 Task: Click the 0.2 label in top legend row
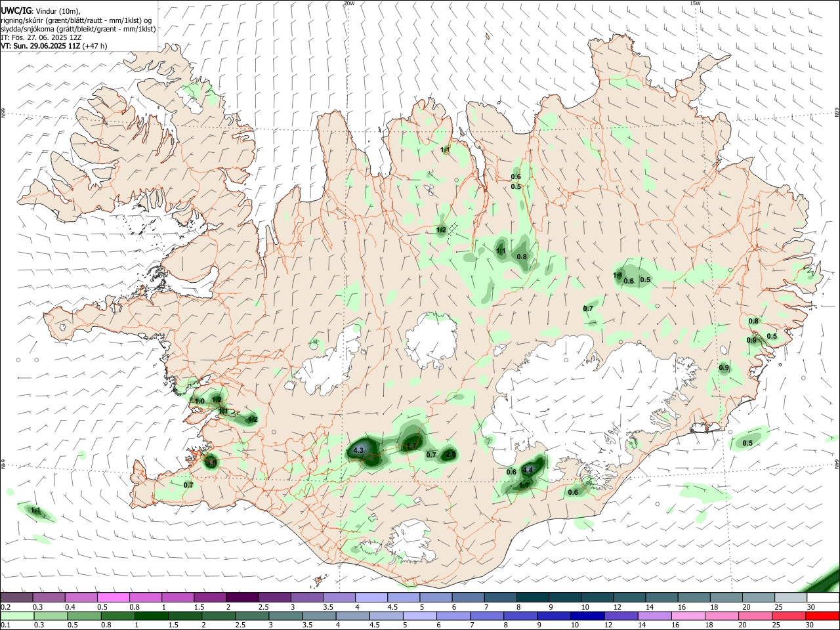click(x=6, y=607)
